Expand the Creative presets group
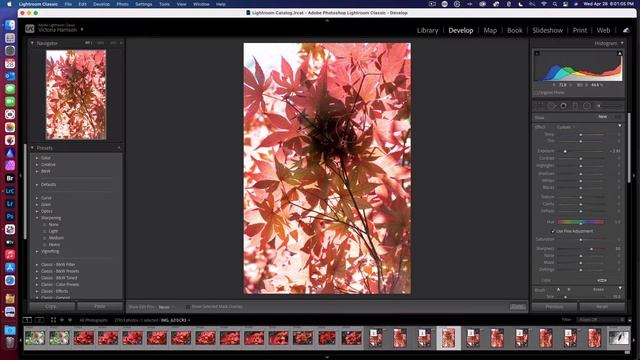The width and height of the screenshot is (640, 360). (x=37, y=164)
